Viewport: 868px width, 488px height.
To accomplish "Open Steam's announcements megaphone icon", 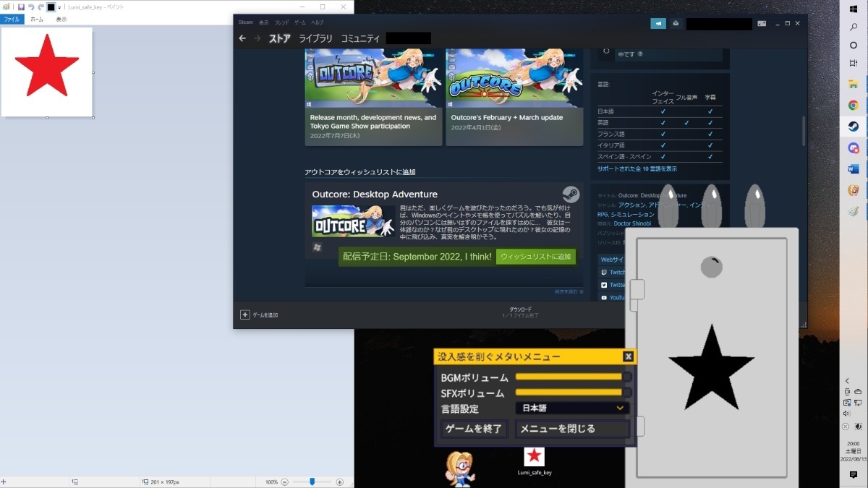I will pos(658,23).
